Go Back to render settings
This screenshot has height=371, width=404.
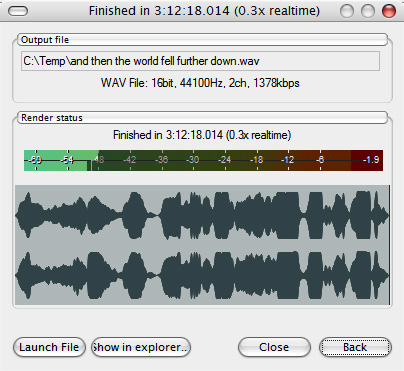(x=355, y=347)
